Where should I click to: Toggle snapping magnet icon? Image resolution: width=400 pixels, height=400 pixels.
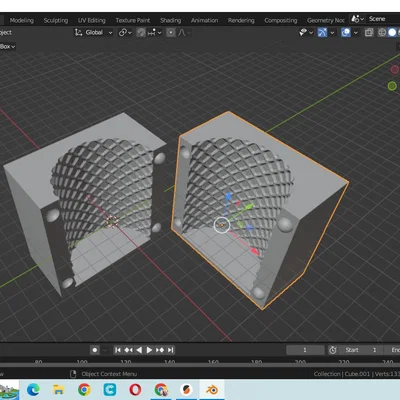pyautogui.click(x=141, y=32)
